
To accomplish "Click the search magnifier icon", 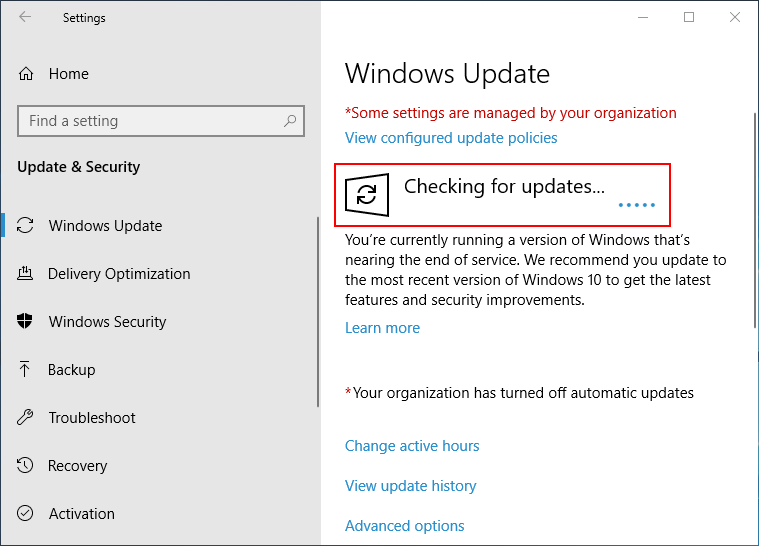I will pyautogui.click(x=290, y=121).
